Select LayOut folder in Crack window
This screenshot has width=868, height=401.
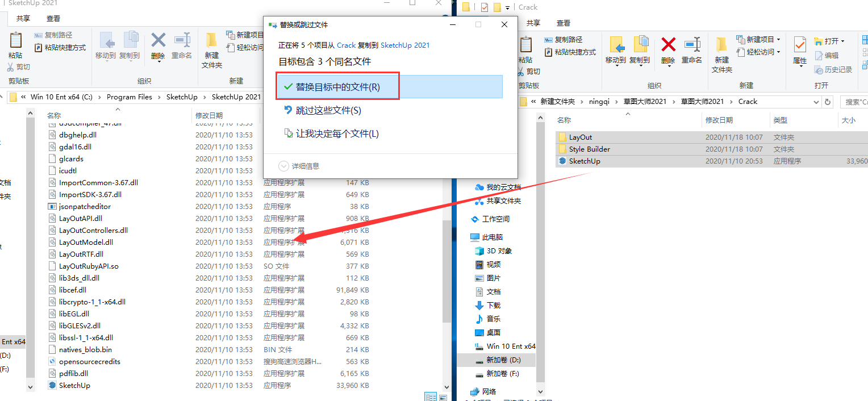711,137
